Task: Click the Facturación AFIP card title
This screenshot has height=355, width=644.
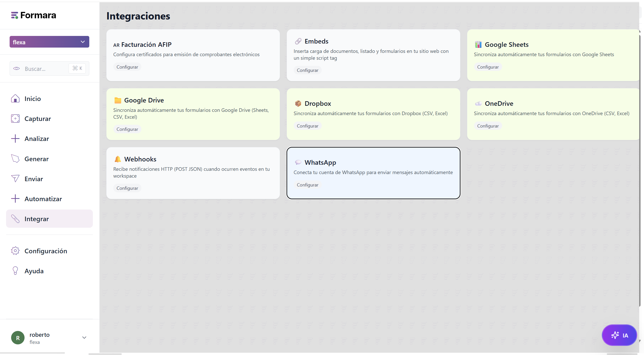Action: pyautogui.click(x=142, y=45)
